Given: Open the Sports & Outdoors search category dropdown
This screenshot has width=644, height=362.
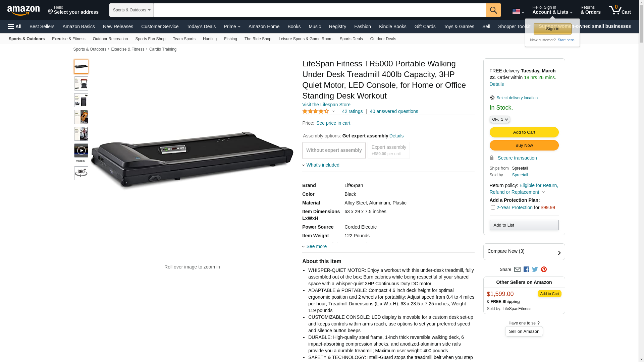Looking at the screenshot, I should [x=131, y=10].
